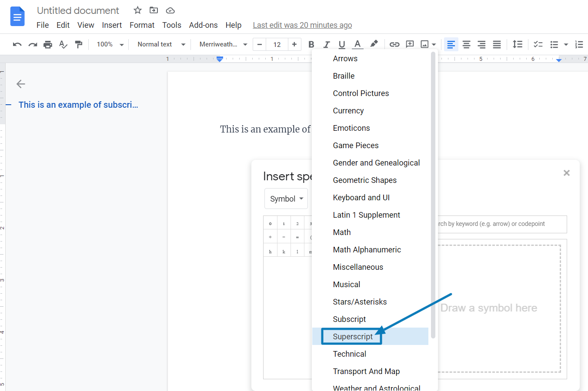Click the outline heading link
The height and width of the screenshot is (391, 588).
[78, 105]
